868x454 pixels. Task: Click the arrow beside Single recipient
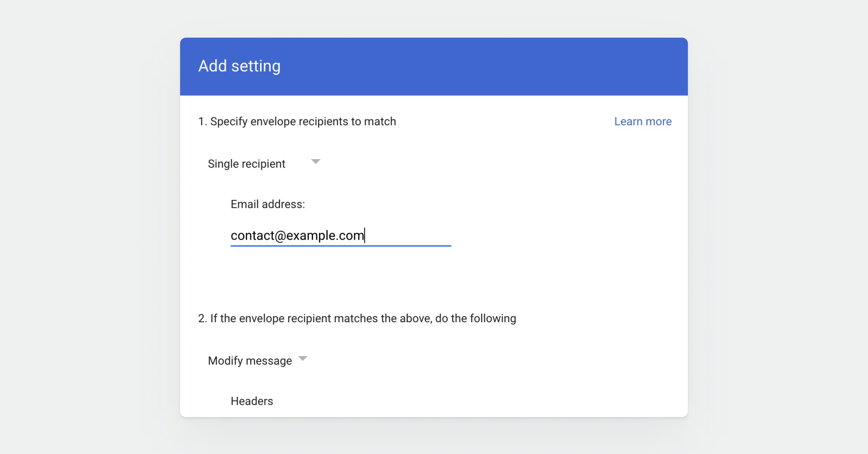pyautogui.click(x=315, y=161)
